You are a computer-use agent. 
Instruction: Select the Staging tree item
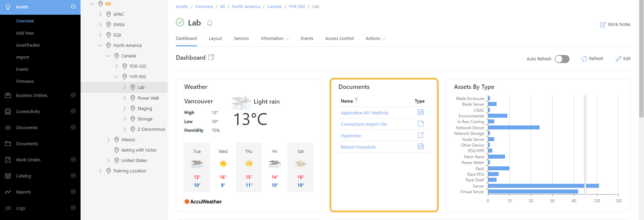pos(145,109)
